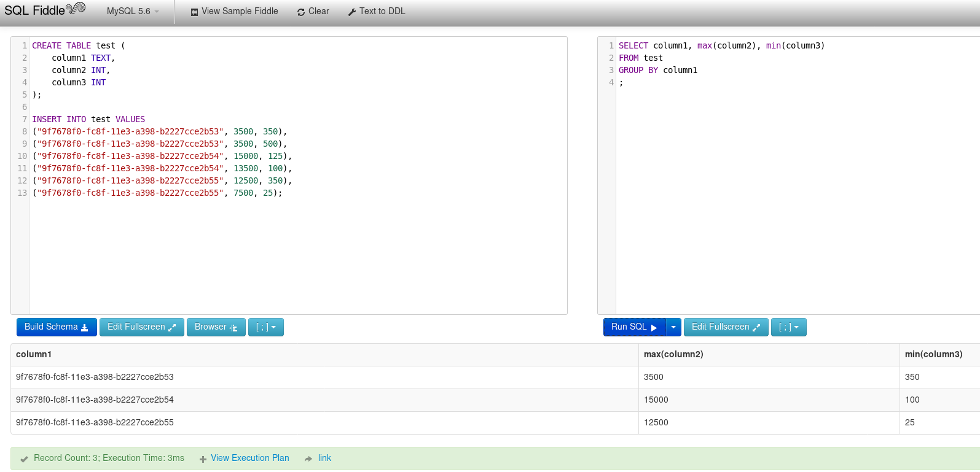
Task: Click the 12500 value in results
Action: [656, 422]
